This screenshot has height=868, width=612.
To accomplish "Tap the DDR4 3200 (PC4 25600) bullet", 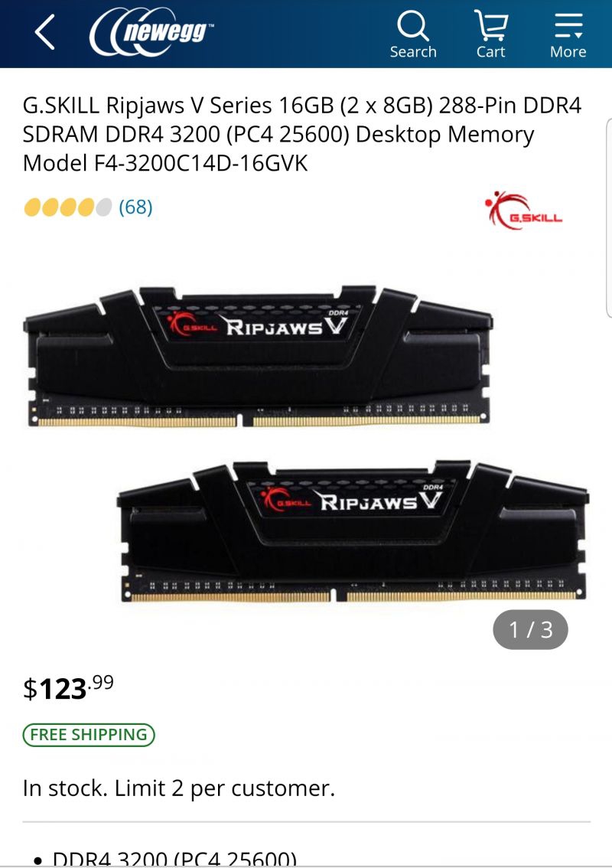I will click(174, 859).
